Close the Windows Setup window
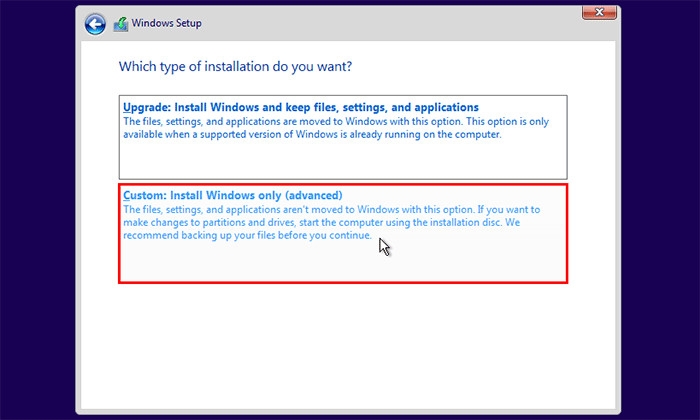 coord(599,12)
